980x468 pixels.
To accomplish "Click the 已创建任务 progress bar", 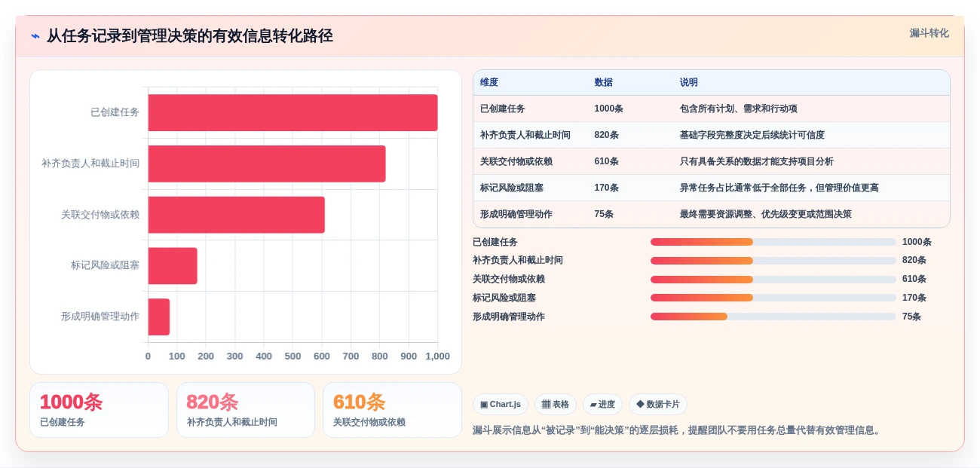I will (773, 242).
